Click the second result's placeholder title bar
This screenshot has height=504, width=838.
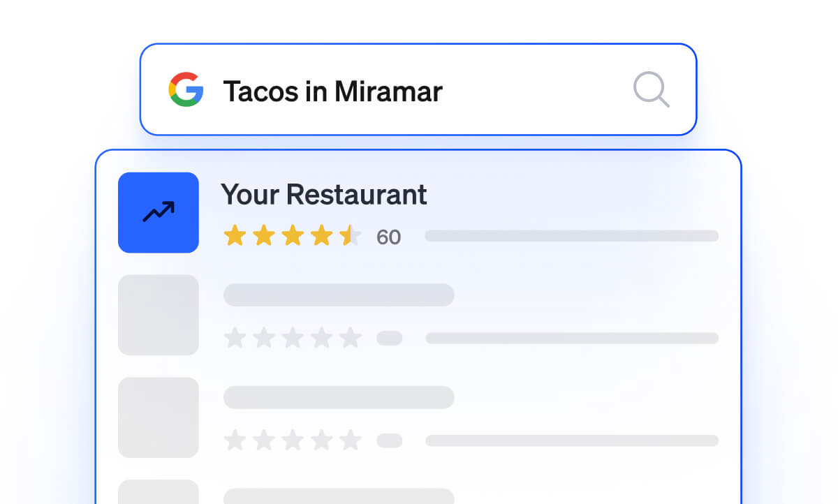(x=339, y=295)
